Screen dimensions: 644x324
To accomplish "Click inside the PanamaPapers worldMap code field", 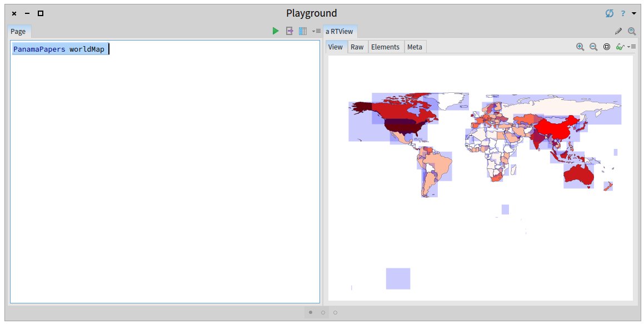I will (x=58, y=49).
